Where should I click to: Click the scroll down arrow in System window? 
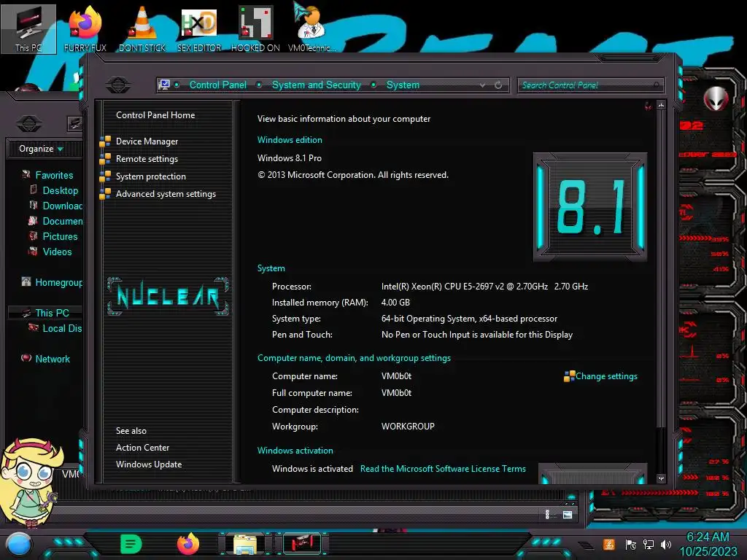point(661,478)
